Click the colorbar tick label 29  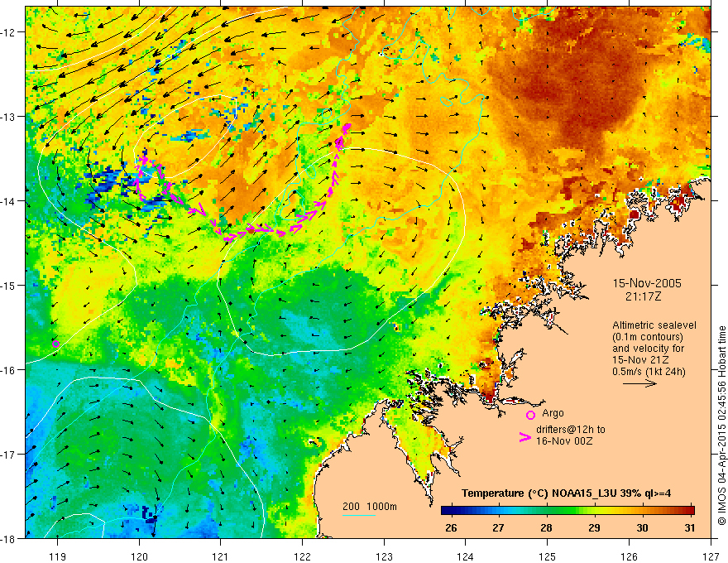tap(594, 527)
